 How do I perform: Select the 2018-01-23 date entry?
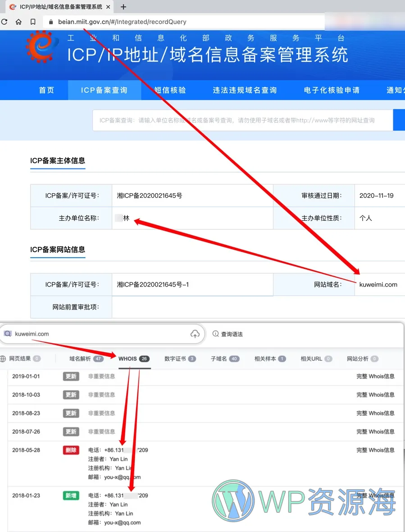(x=26, y=496)
